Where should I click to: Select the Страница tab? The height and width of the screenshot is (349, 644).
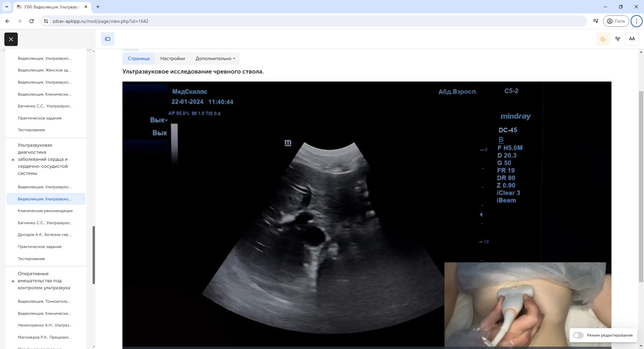pyautogui.click(x=139, y=58)
